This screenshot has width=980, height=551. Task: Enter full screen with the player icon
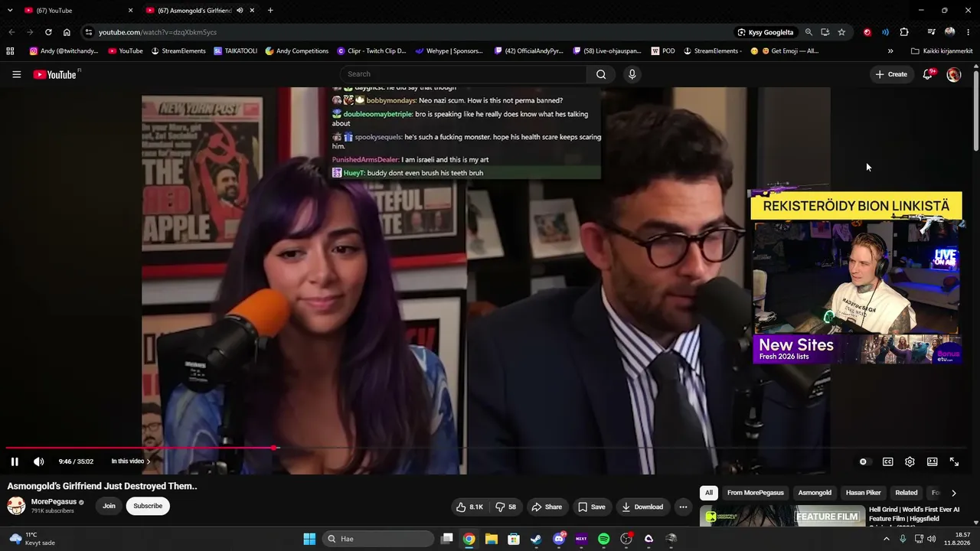point(954,461)
